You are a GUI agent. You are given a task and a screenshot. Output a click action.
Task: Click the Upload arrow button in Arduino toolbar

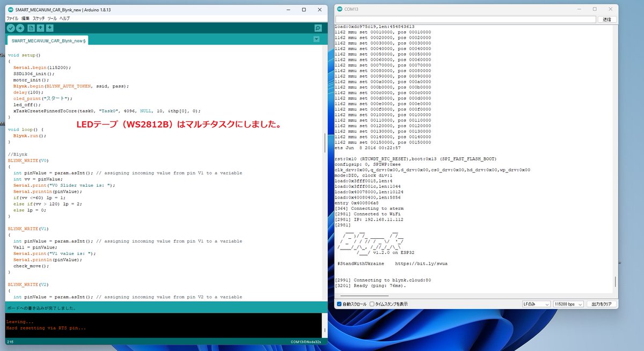[x=20, y=28]
